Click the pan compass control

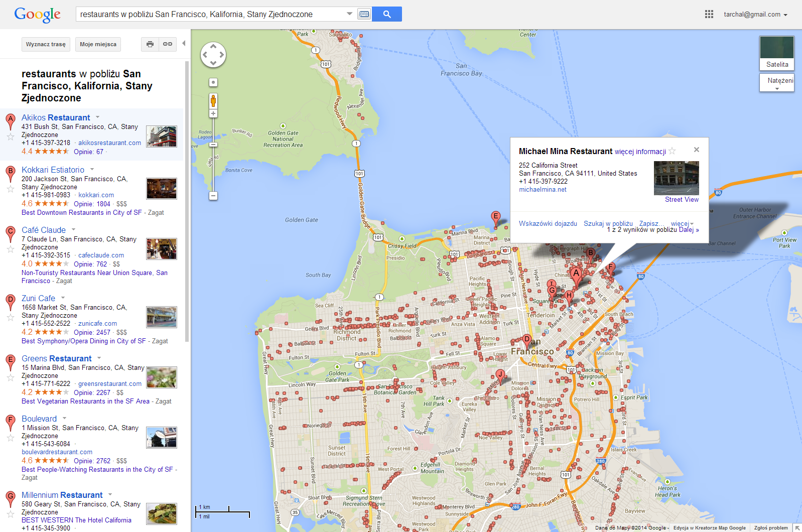213,54
